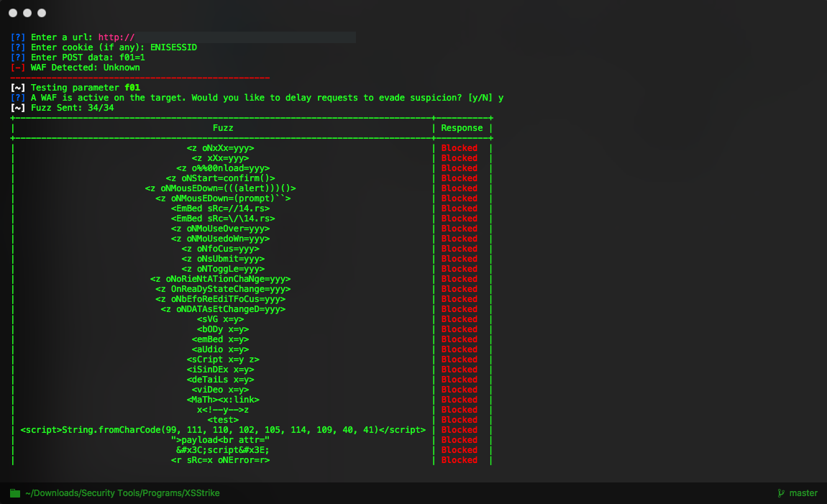Image resolution: width=827 pixels, height=504 pixels.
Task: Click the Response column header
Action: (x=462, y=128)
